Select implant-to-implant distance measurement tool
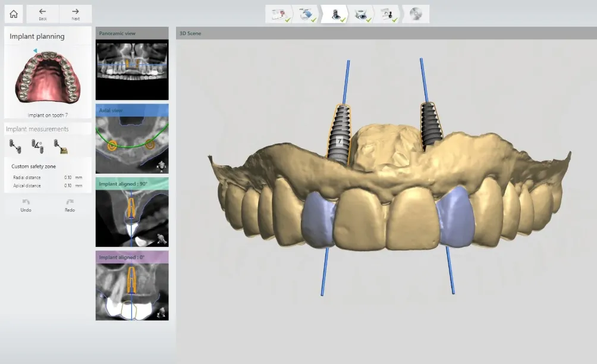Screen dimensions: 597x364 point(15,146)
